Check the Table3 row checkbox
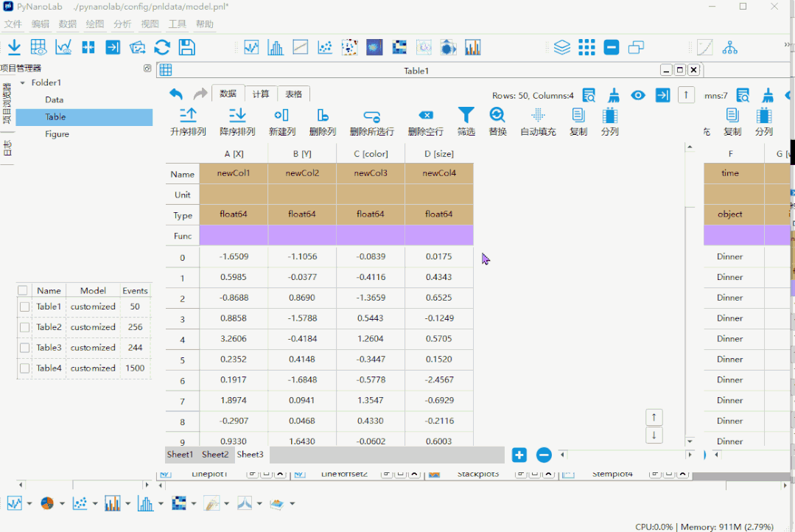 pyautogui.click(x=24, y=348)
